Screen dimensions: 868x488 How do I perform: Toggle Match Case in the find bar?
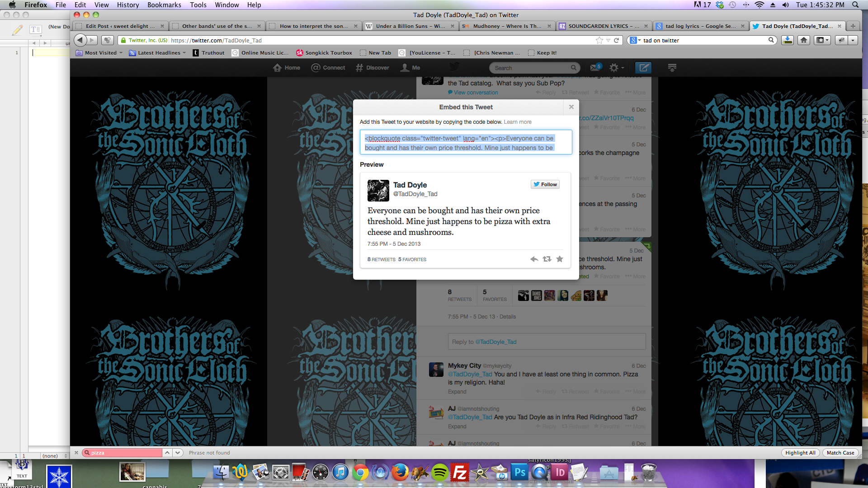click(840, 453)
